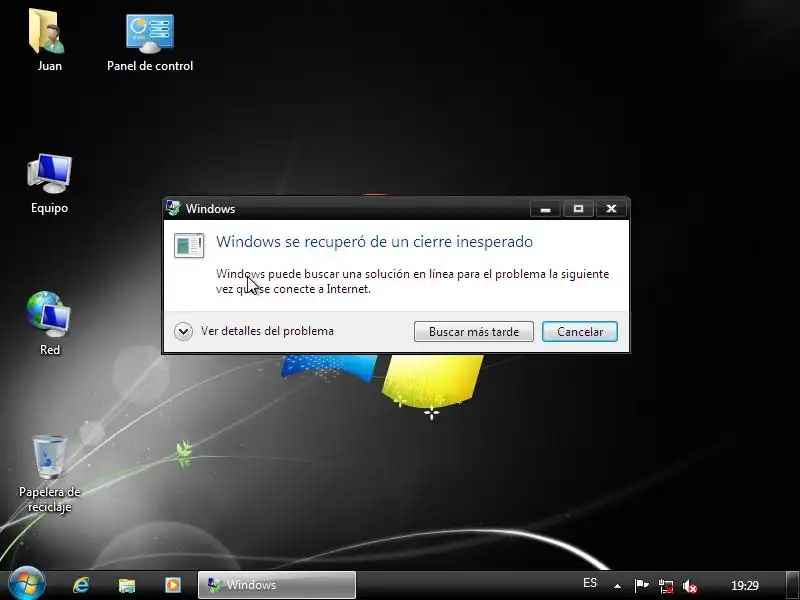Click the dialog title bar Windows icon
The width and height of the screenshot is (800, 600).
173,208
